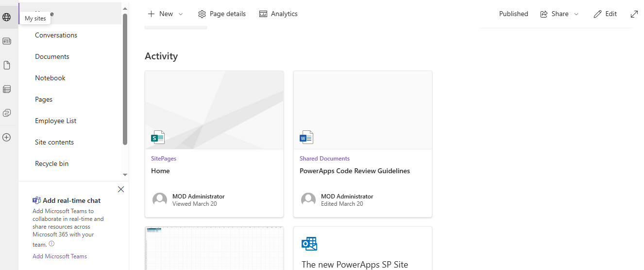Click Page details button
This screenshot has width=644, height=270.
tap(222, 14)
